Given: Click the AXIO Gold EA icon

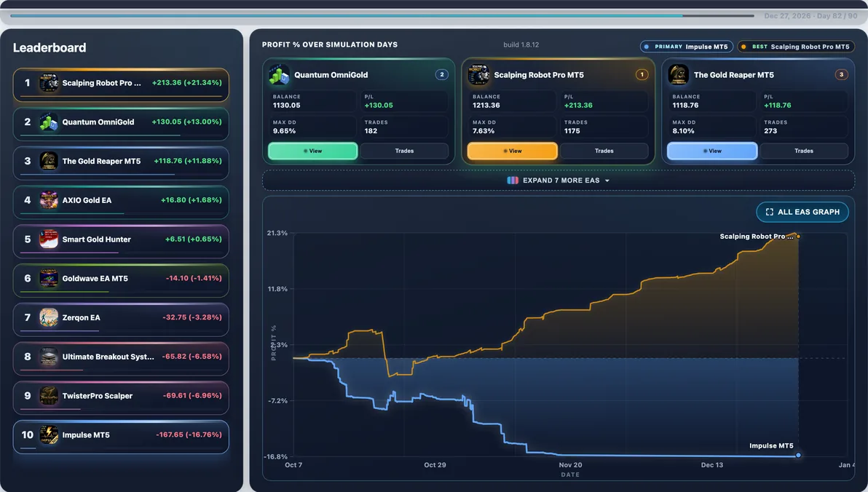Looking at the screenshot, I should click(49, 200).
